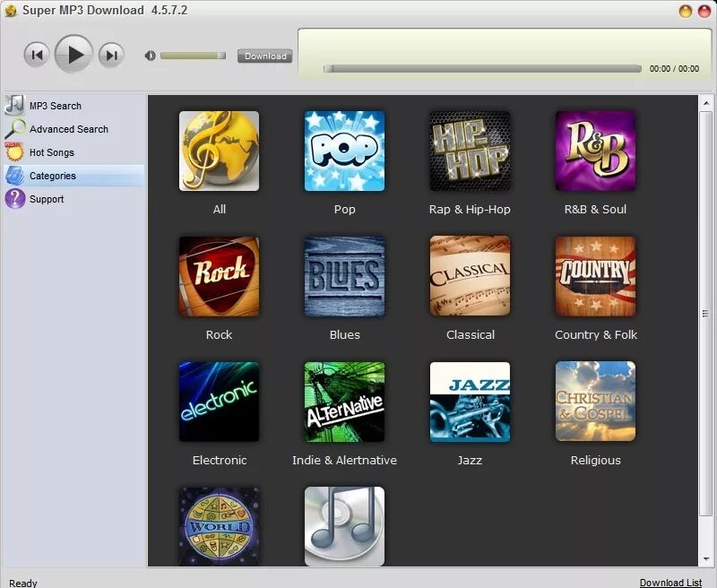This screenshot has width=717, height=588.
Task: Skip to previous track
Action: click(37, 55)
